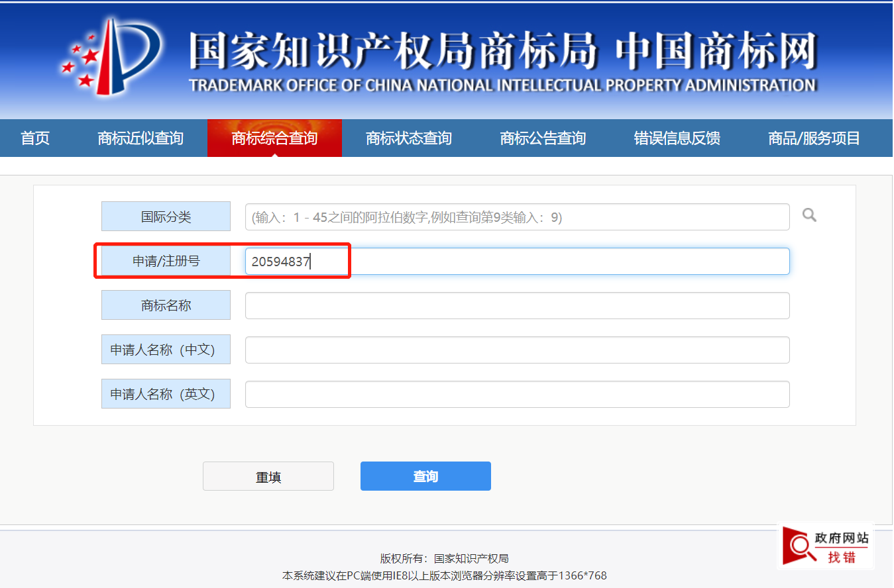Click the 申请人名称（中文）label
Viewport: 894px width, 588px height.
166,350
